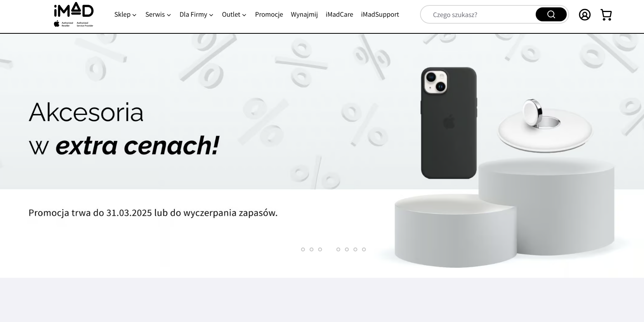The width and height of the screenshot is (644, 322).
Task: Click the black search magnifier button
Action: [x=551, y=14]
